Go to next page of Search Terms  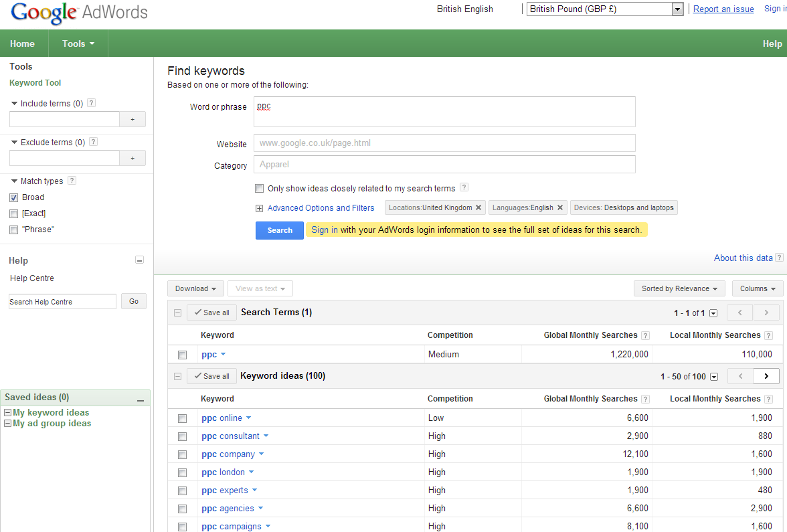pos(766,313)
